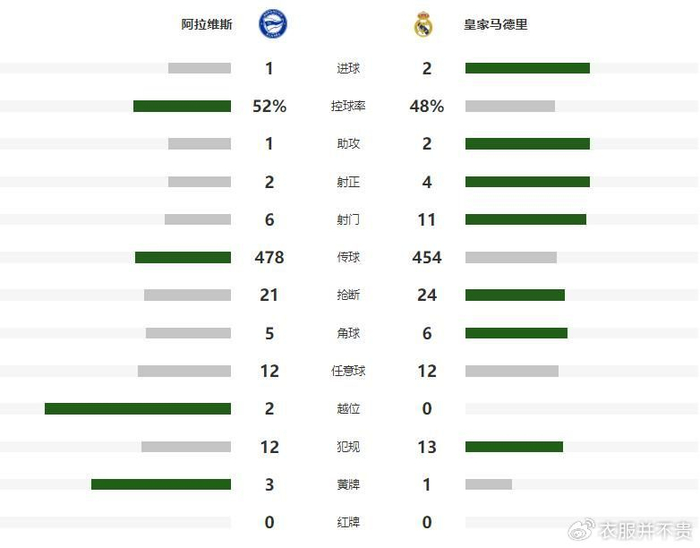Click the 衣服并不贵 watermark text
The height and width of the screenshot is (548, 700).
pos(645,529)
